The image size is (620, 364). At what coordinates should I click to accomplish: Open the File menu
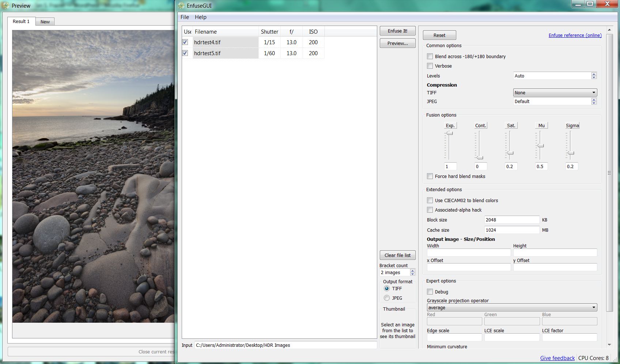tap(185, 17)
